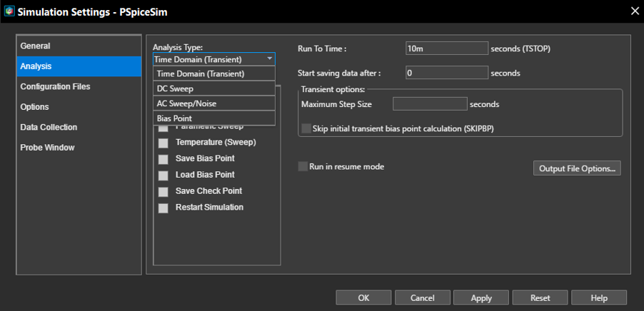Open the Probe Window tab
Viewport: 644px width, 311px height.
pyautogui.click(x=79, y=148)
